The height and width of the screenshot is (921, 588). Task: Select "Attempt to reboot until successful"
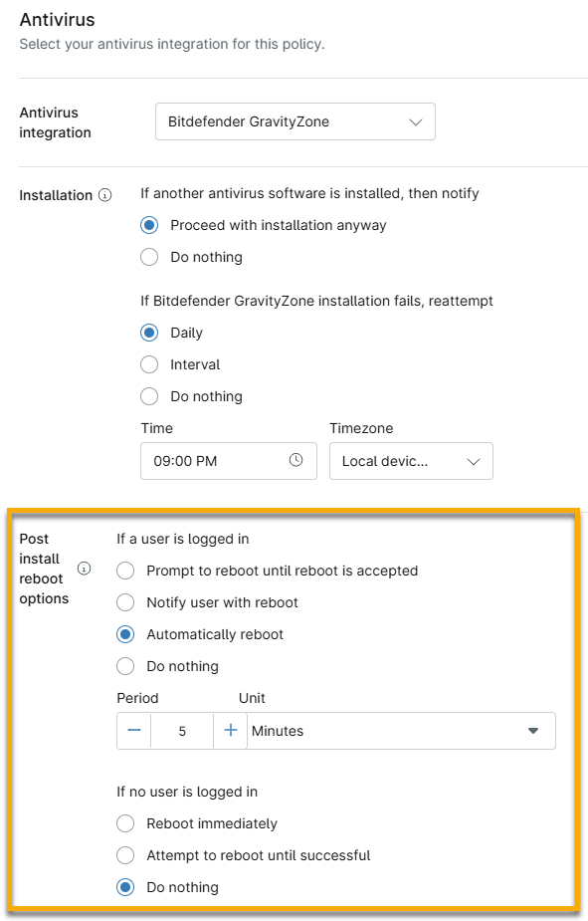126,855
